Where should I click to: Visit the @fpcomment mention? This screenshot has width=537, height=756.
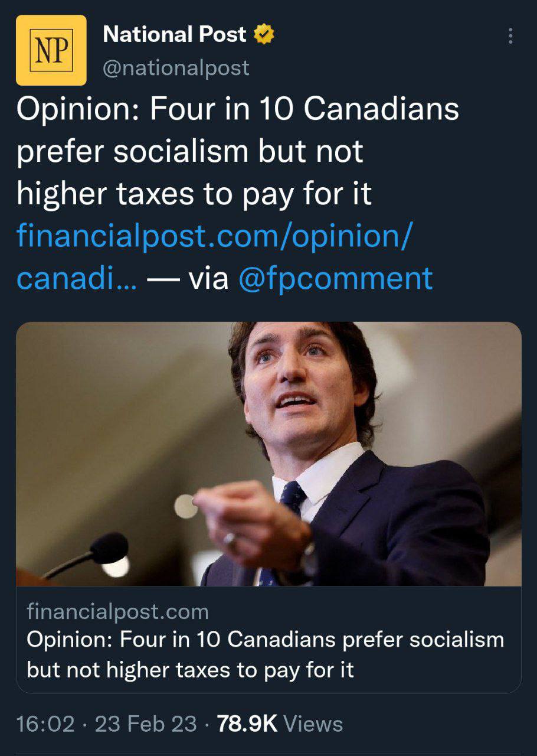[335, 278]
